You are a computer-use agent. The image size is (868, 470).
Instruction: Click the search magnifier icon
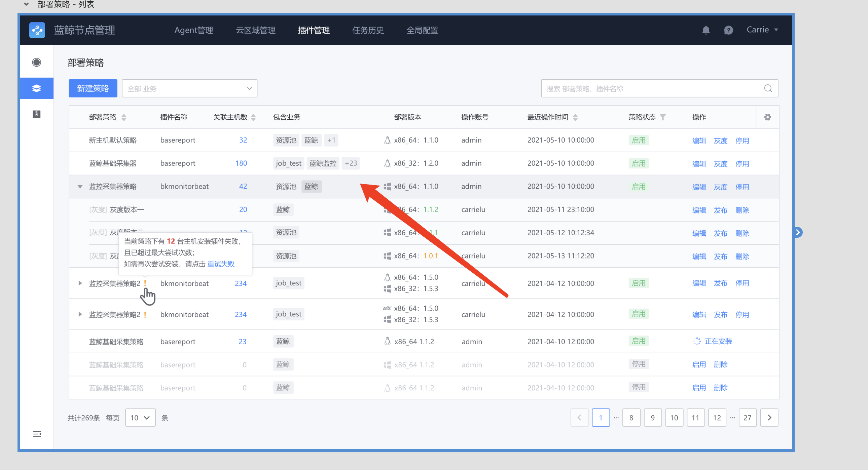pyautogui.click(x=768, y=88)
